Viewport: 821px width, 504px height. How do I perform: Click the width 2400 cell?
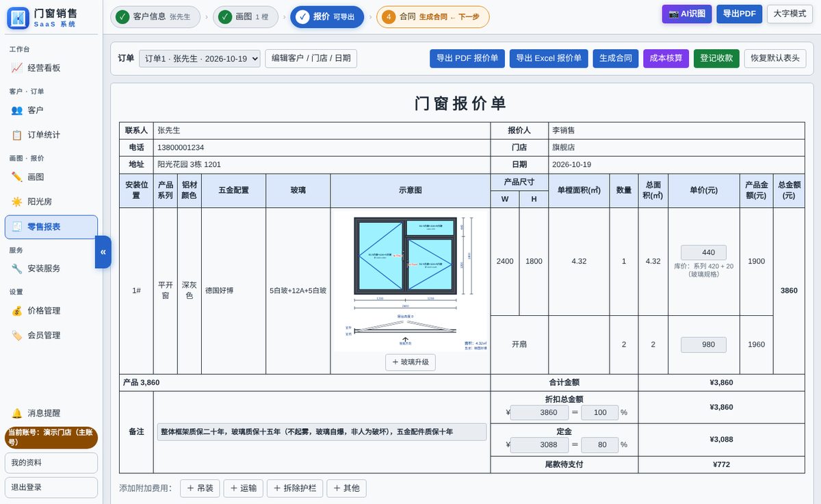[x=505, y=261]
